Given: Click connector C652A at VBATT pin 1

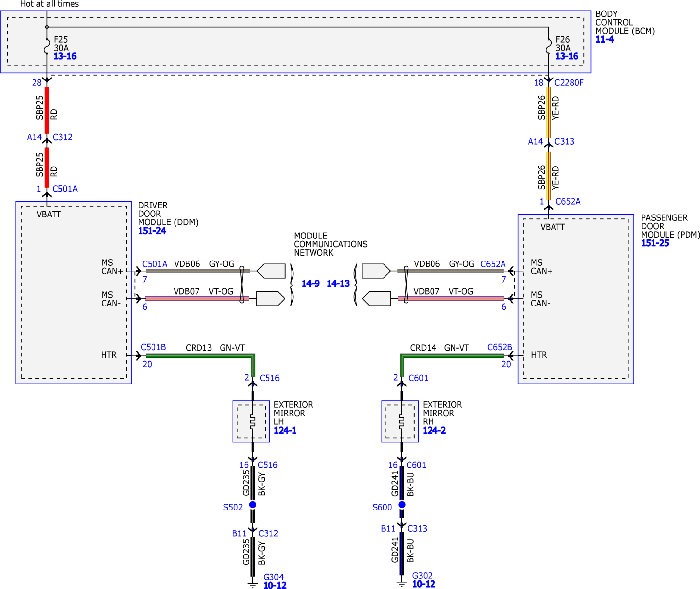Looking at the screenshot, I should (x=568, y=201).
